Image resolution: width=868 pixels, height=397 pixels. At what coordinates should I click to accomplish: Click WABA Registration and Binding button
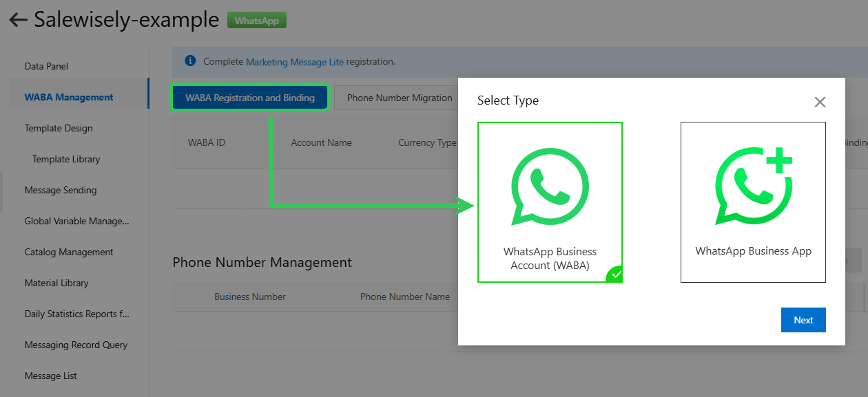[x=250, y=98]
